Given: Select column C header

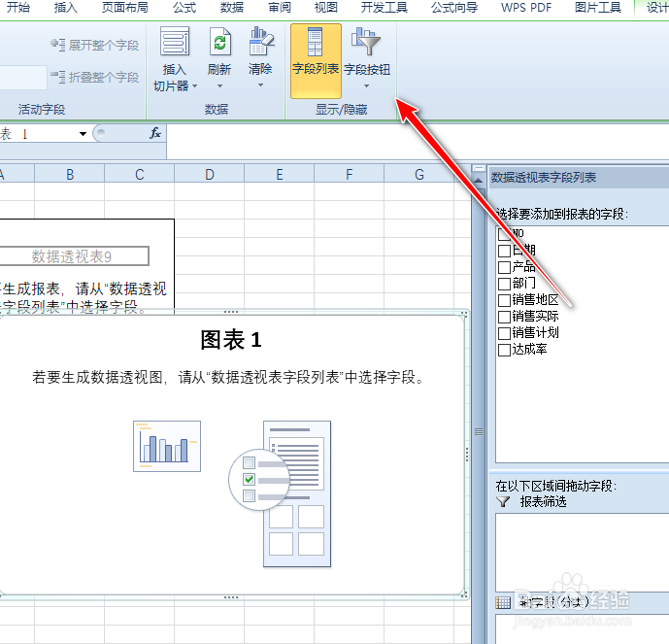Looking at the screenshot, I should [140, 174].
